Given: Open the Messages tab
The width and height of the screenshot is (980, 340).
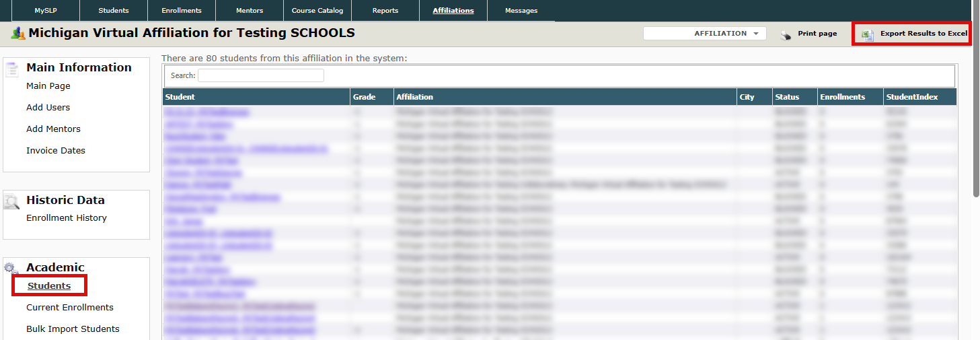Looking at the screenshot, I should pyautogui.click(x=521, y=10).
